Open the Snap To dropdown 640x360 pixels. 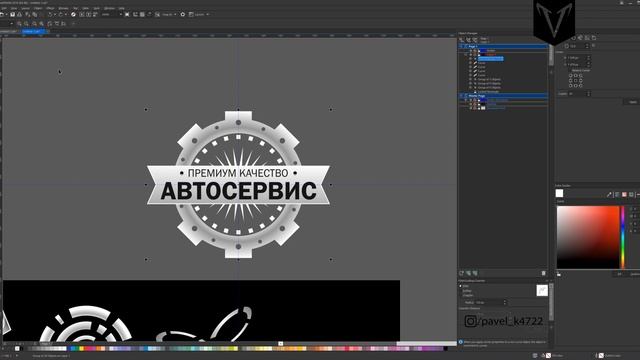(169, 14)
